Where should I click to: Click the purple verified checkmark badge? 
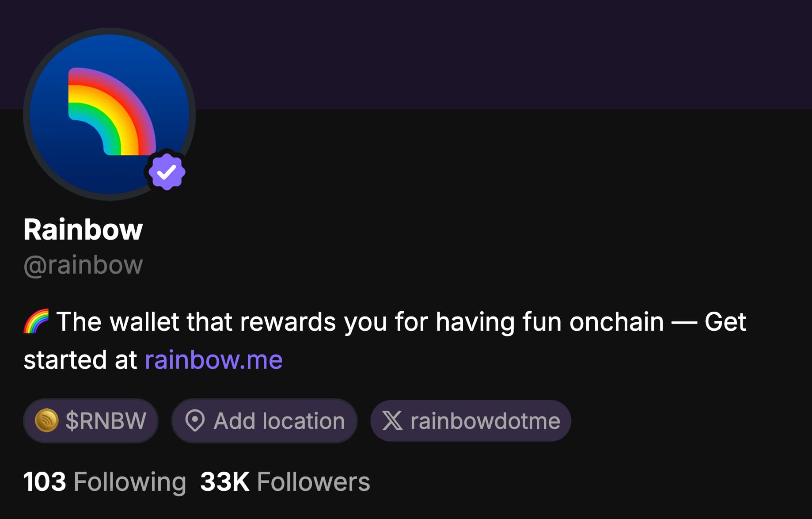(167, 172)
